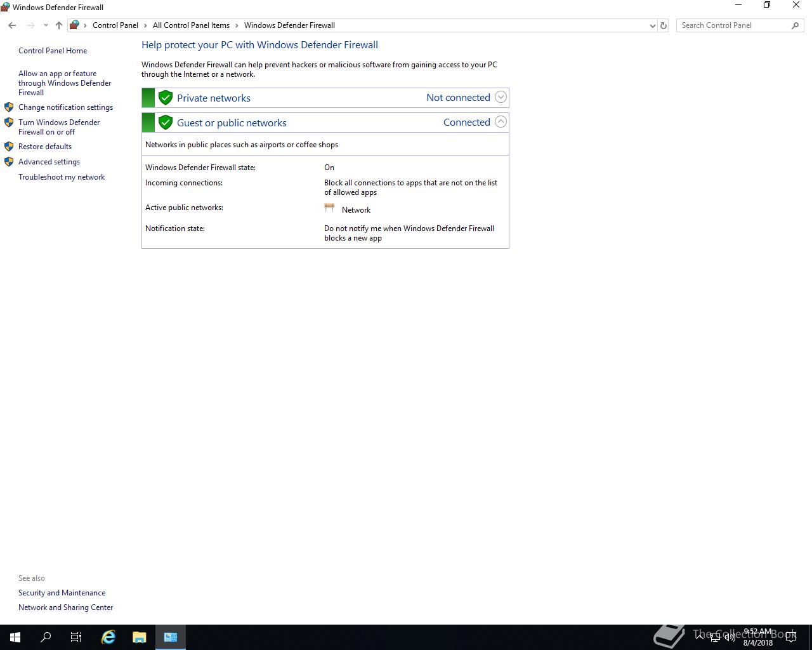Image resolution: width=812 pixels, height=650 pixels.
Task: Click the Connected status text
Action: pos(466,122)
